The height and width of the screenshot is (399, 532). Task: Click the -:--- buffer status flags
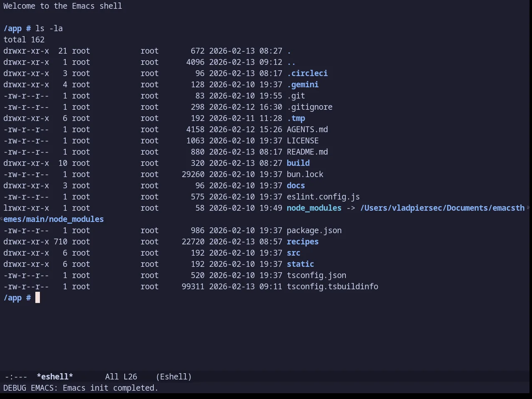(x=16, y=377)
